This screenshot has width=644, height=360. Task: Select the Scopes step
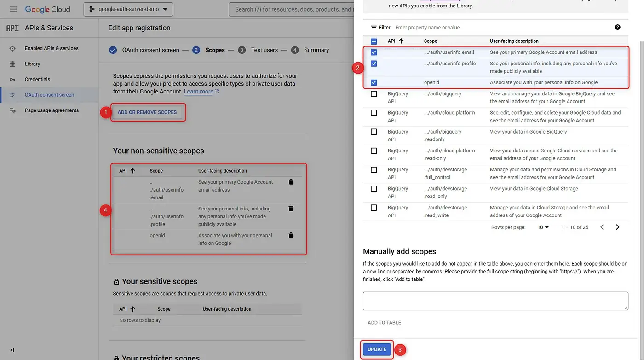[x=209, y=50]
